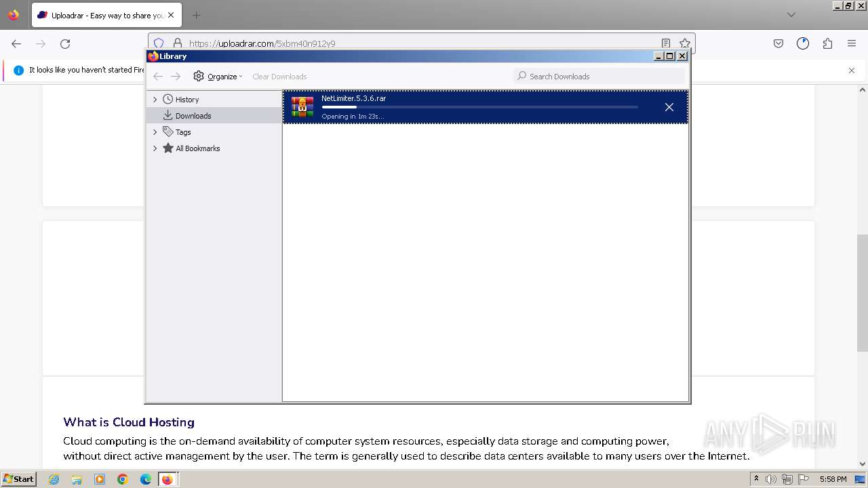
Task: Click the taskbar clock 5:58 PM
Action: coord(833,479)
